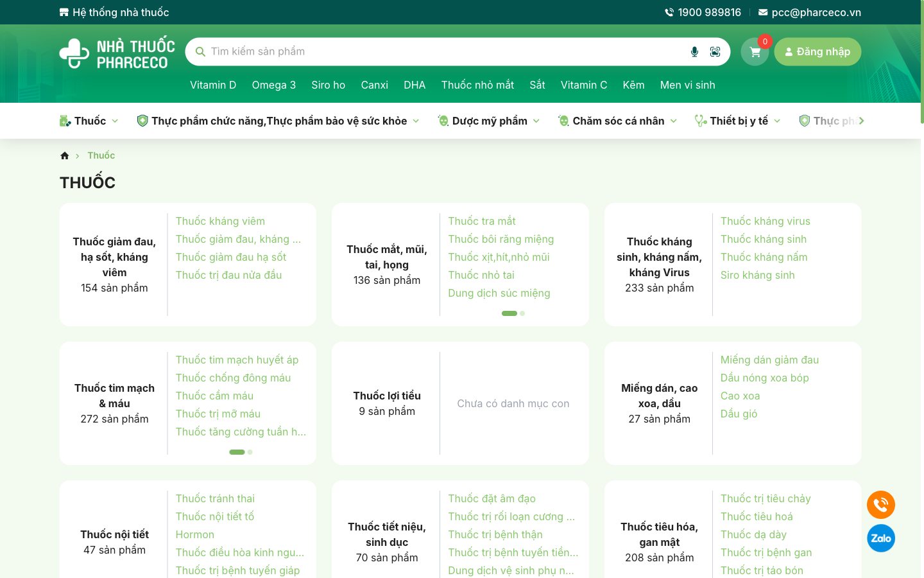Click the shield icon of Thực phẩm chức năng
Screen dimensions: 924x578
pos(142,121)
